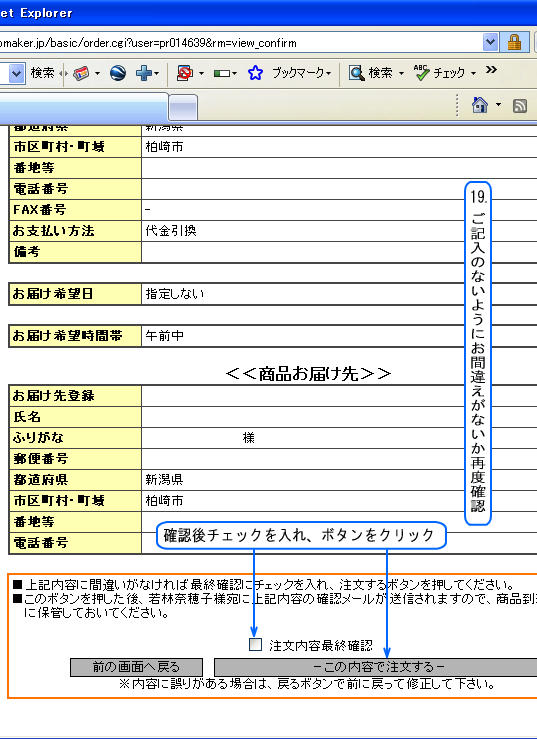Click the お支払い方法 row label
Image resolution: width=537 pixels, height=739 pixels.
click(x=75, y=231)
